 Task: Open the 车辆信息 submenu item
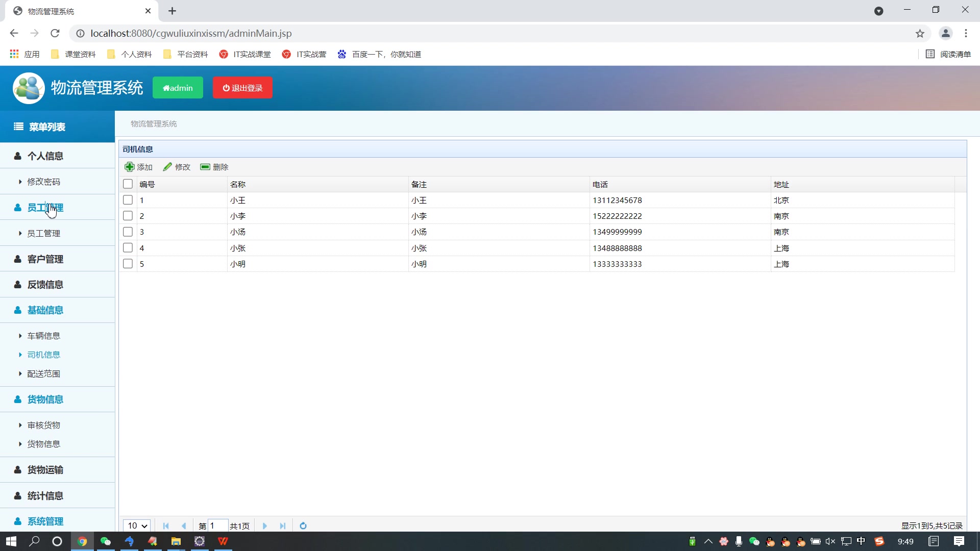click(43, 336)
